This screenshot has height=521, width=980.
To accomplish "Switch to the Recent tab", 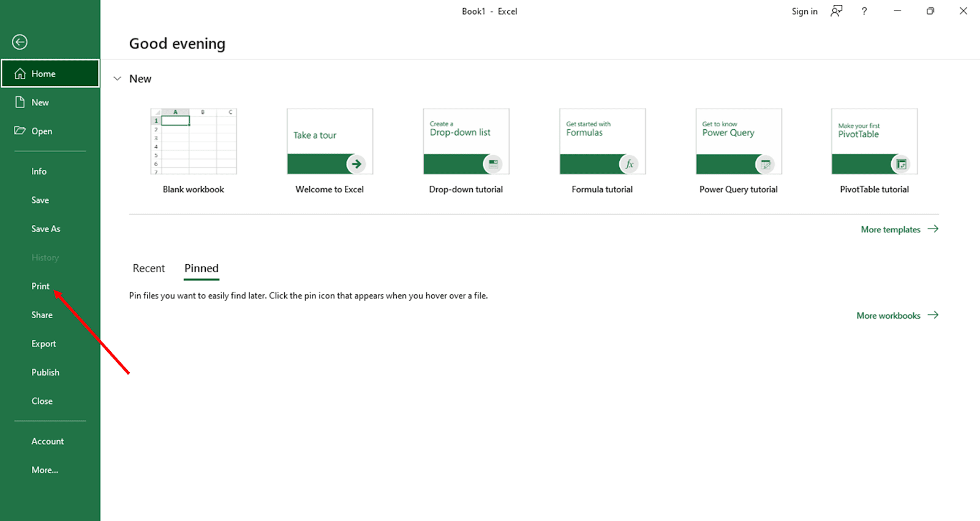I will [x=149, y=268].
